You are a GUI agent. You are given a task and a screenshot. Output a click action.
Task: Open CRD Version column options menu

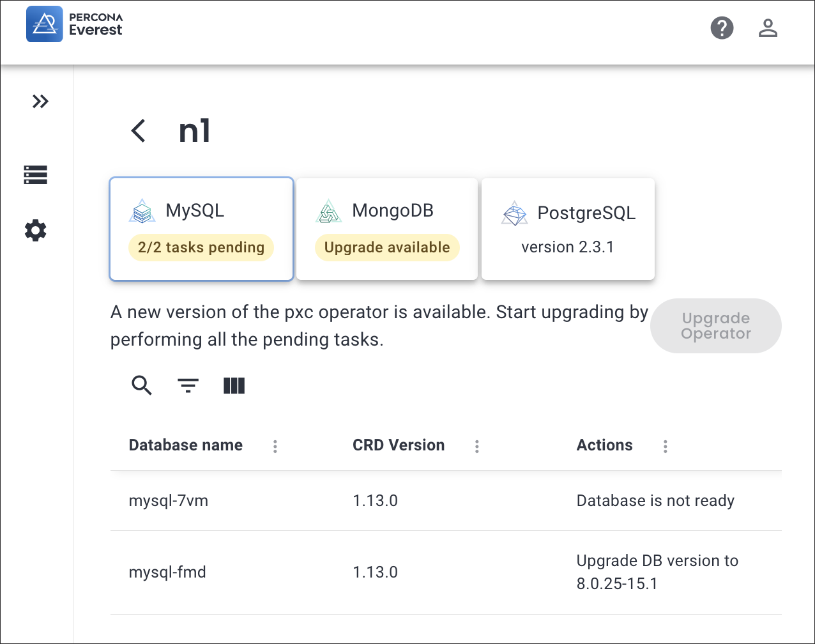pyautogui.click(x=476, y=447)
